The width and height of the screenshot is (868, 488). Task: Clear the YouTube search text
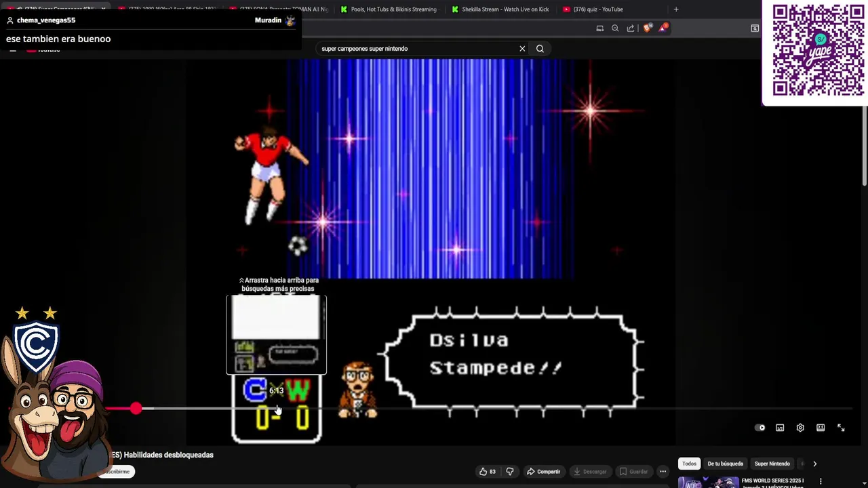[522, 49]
